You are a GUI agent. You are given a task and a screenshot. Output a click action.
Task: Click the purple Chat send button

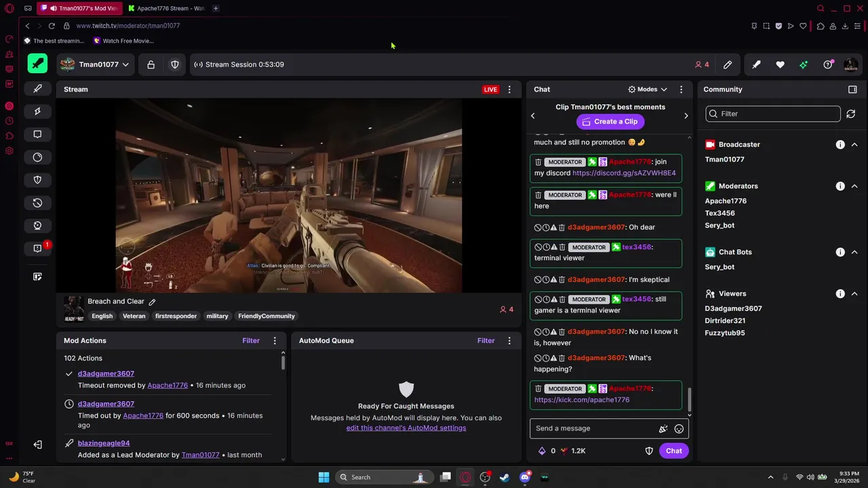[673, 451]
